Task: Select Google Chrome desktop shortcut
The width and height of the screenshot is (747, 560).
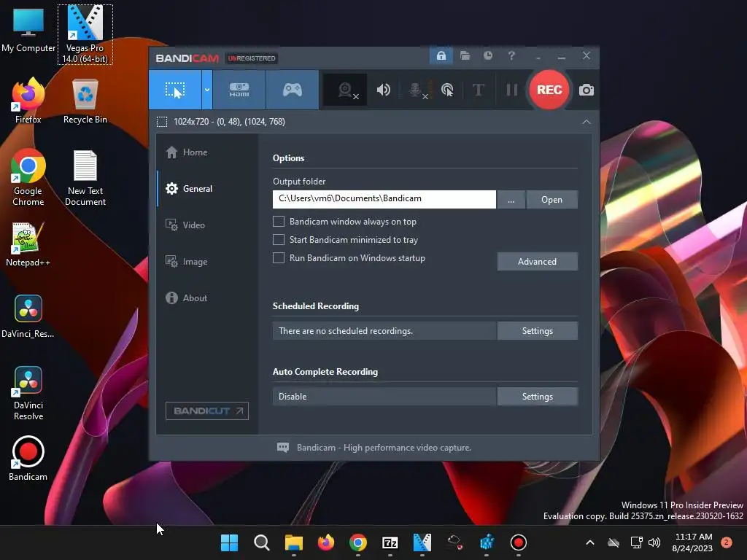Action: tap(28, 178)
